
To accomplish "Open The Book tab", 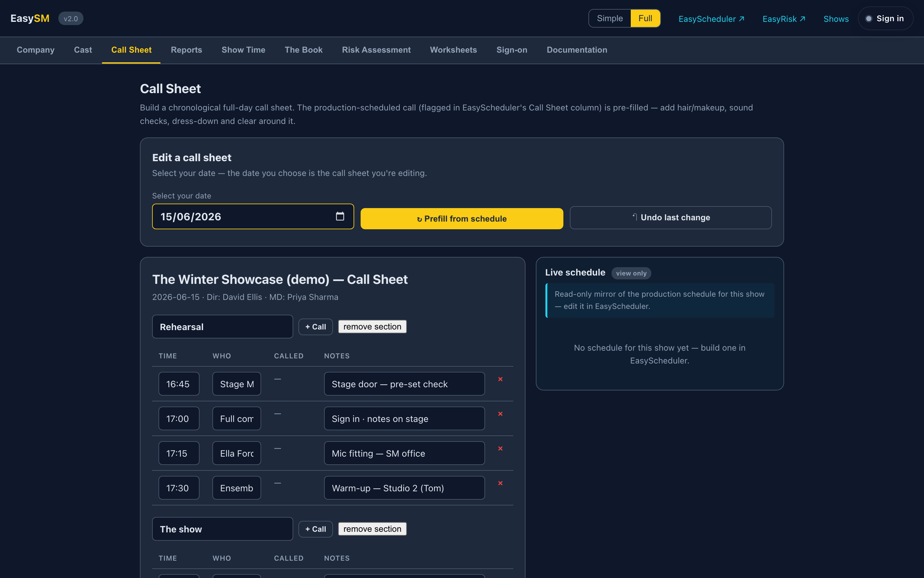I will [304, 50].
